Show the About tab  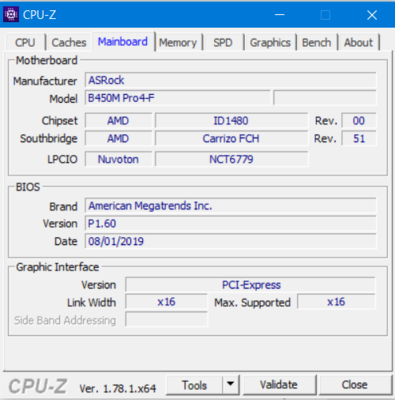click(x=358, y=42)
